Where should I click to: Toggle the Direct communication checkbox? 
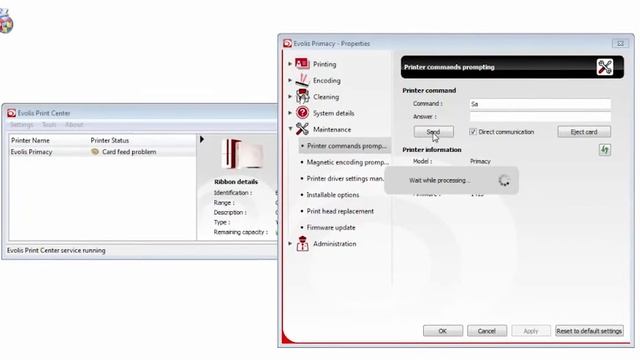coord(473,132)
